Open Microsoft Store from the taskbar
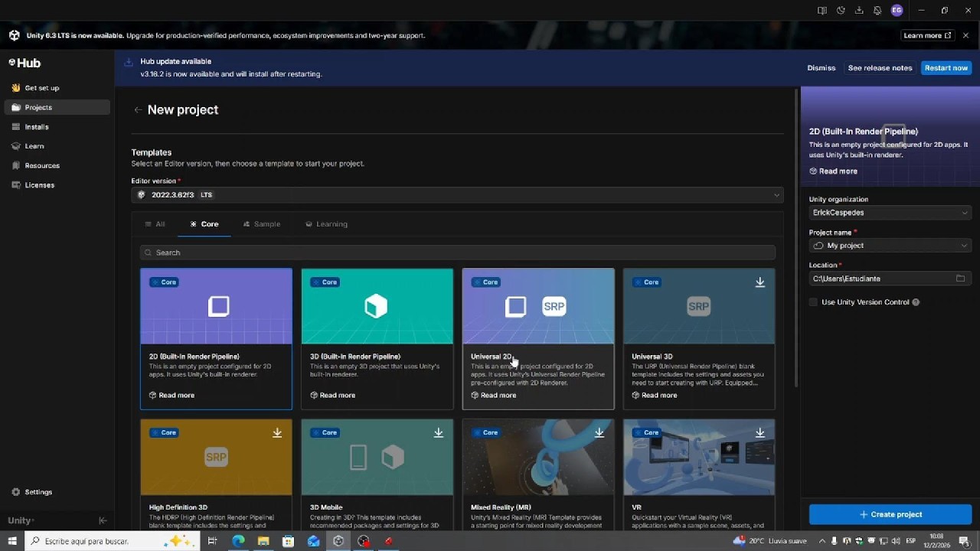Image resolution: width=980 pixels, height=551 pixels. [x=288, y=541]
